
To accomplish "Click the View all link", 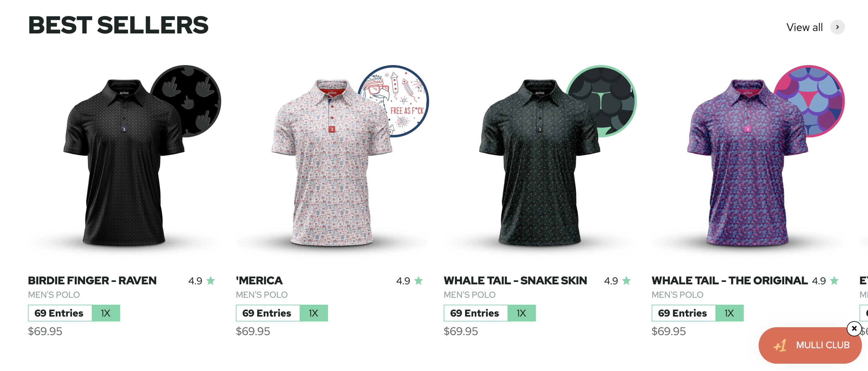I will (x=805, y=27).
